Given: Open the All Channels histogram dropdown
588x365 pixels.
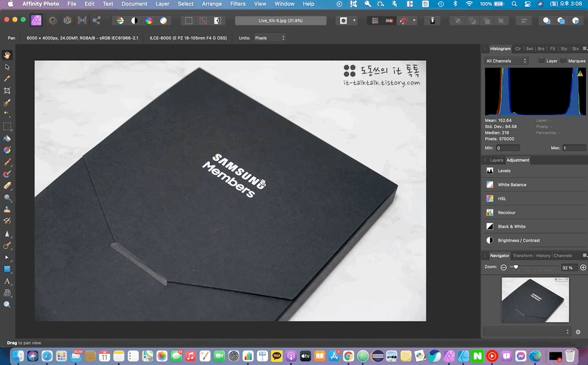Looking at the screenshot, I should 506,61.
